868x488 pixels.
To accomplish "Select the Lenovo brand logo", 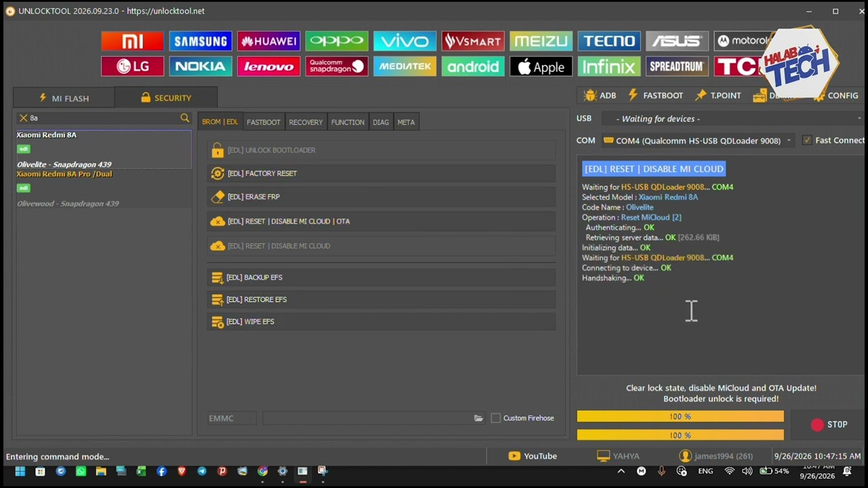I will click(269, 66).
